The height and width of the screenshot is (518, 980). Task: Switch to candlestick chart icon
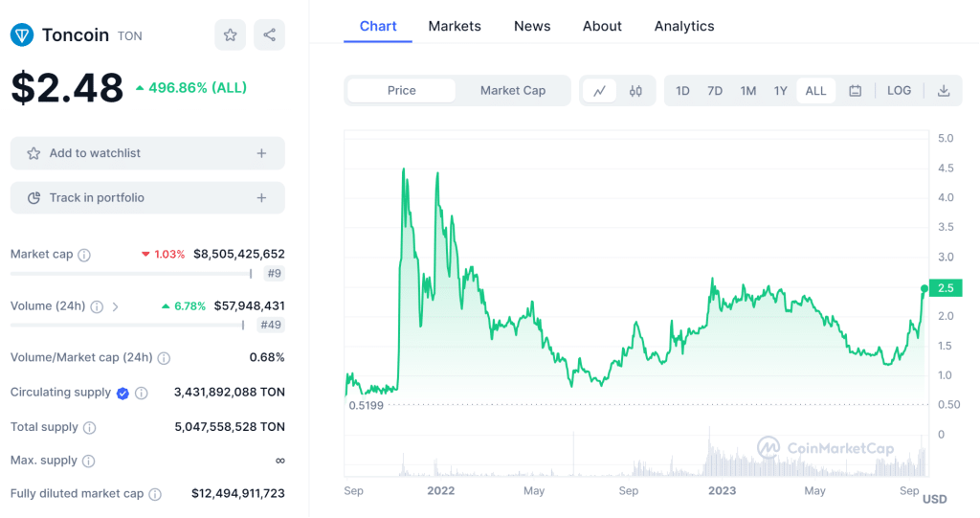tap(635, 91)
